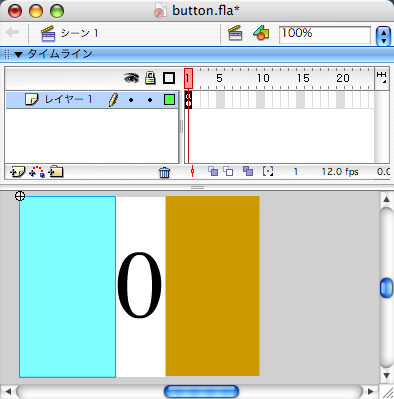Open the Edit Scene clapperboard menu
The height and width of the screenshot is (399, 394).
click(235, 33)
